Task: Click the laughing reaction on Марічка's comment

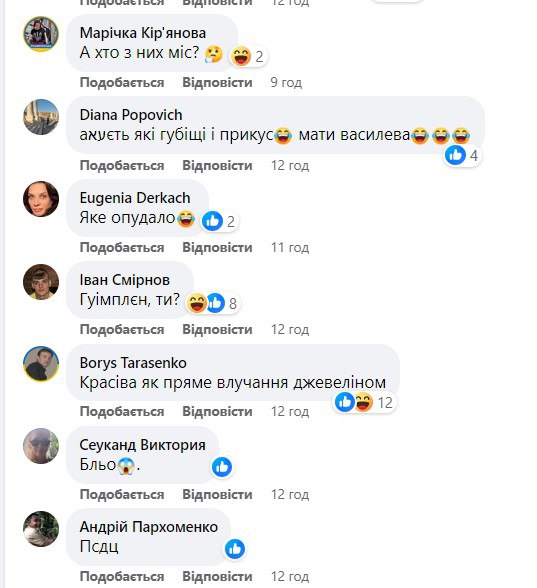Action: (x=241, y=57)
